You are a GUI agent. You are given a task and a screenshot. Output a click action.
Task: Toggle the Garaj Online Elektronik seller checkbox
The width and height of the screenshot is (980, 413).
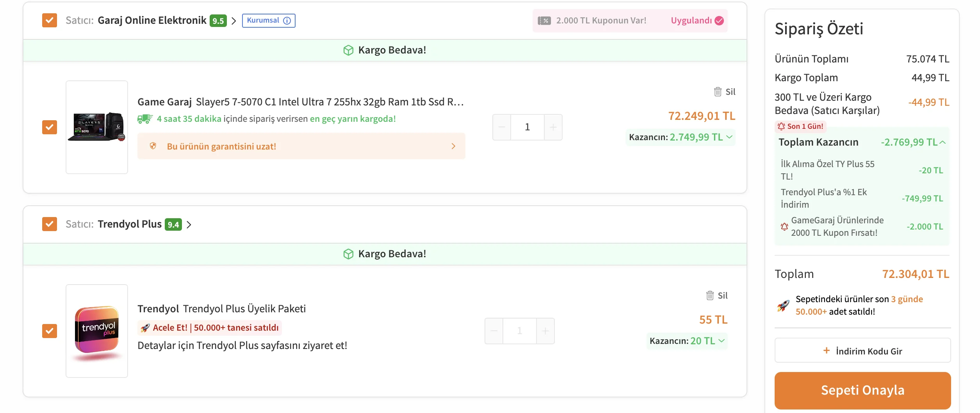point(50,20)
